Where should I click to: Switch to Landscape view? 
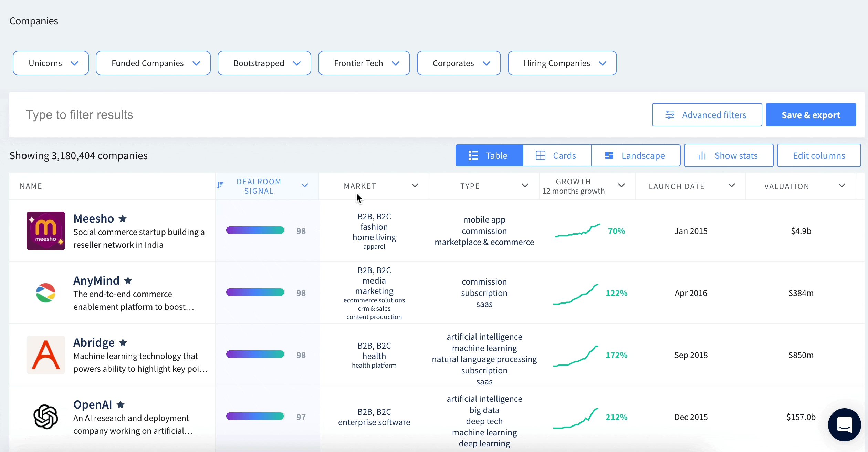[636, 155]
